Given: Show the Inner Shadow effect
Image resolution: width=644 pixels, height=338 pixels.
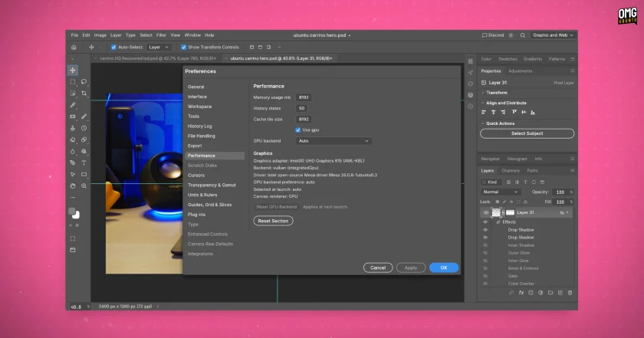Looking at the screenshot, I should (x=485, y=245).
